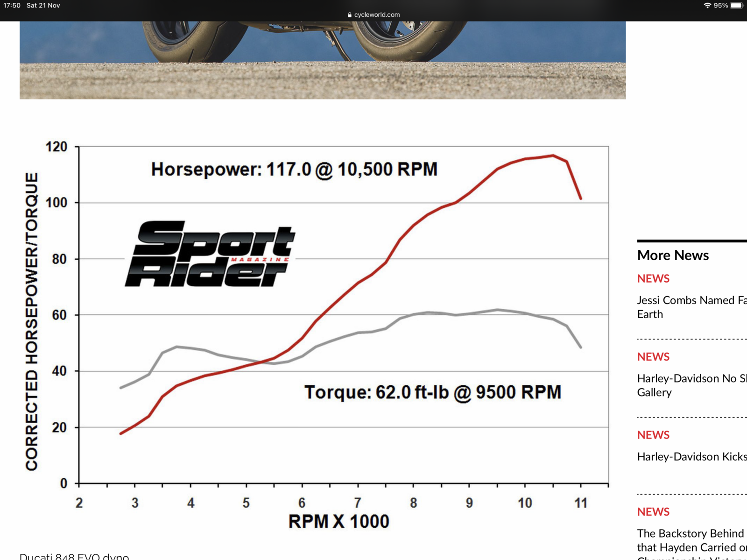Viewport: 747px width, 560px height.
Task: Tap the 17:50 clock in status bar
Action: coord(12,5)
